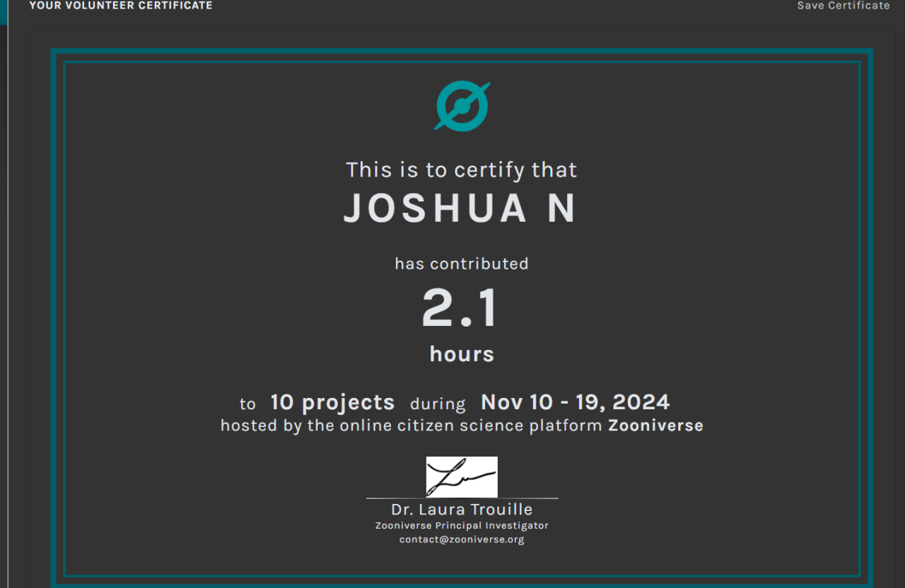Click the 'This is to certify that' line
The height and width of the screenshot is (588, 905).
[x=462, y=170]
